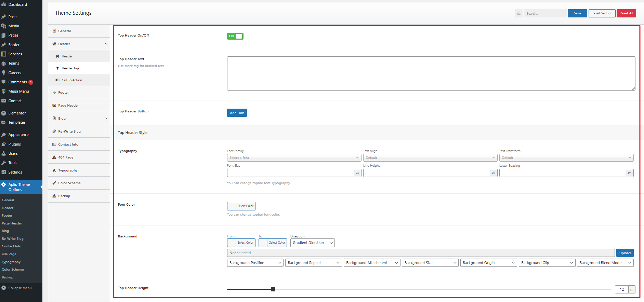The height and width of the screenshot is (302, 644).
Task: Click the theme settings Search field
Action: point(545,13)
